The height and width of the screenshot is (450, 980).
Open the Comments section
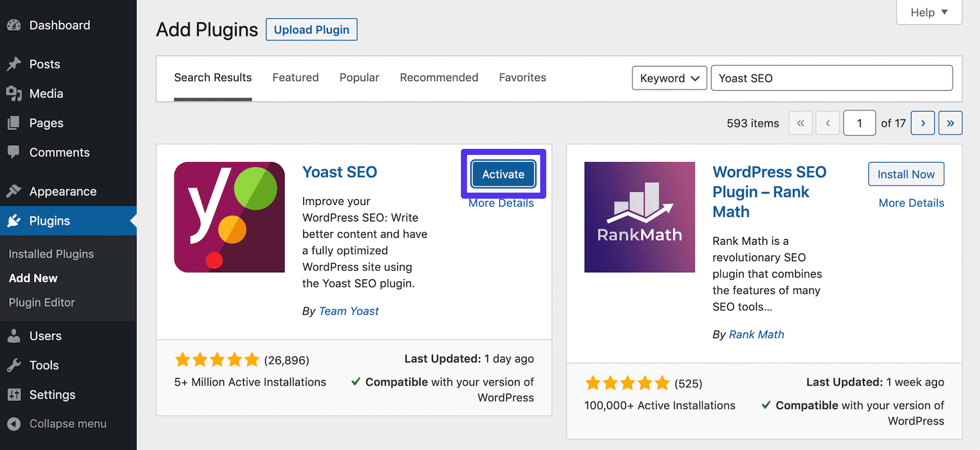14,152
